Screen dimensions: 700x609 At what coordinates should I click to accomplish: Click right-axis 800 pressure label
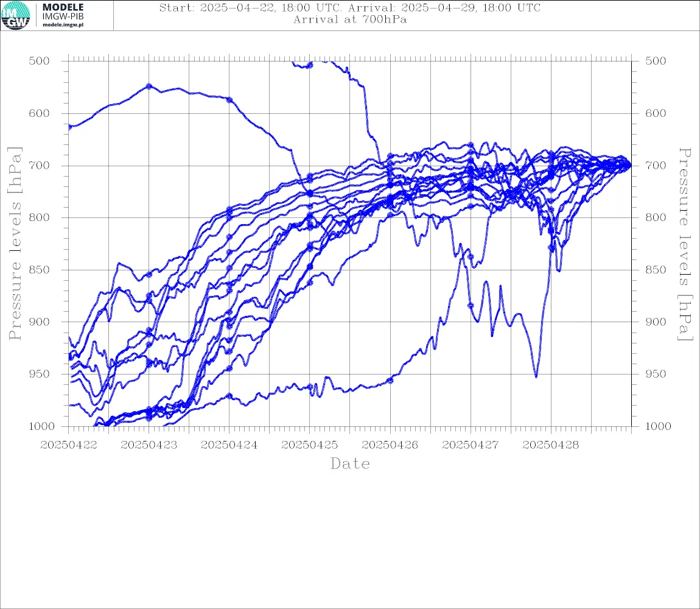tap(656, 217)
